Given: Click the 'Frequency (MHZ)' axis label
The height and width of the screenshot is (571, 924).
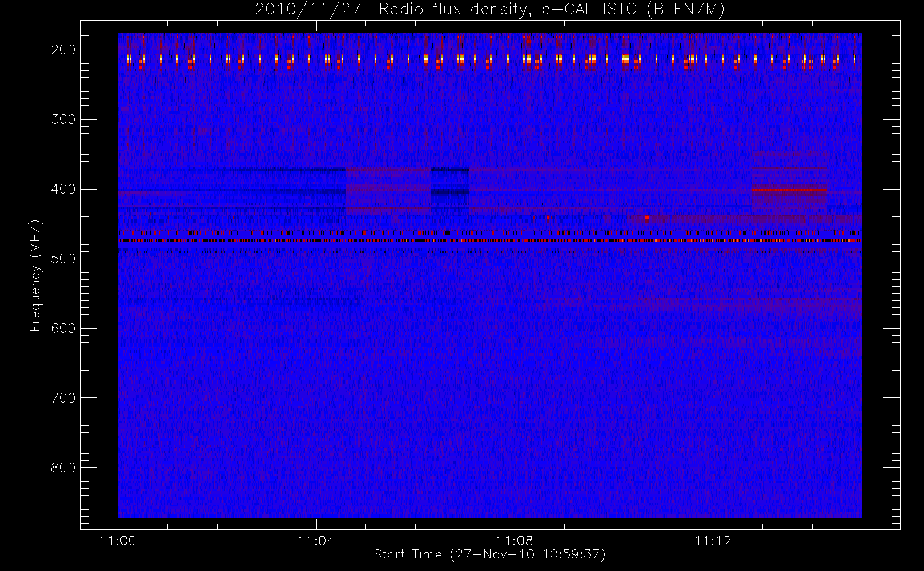Looking at the screenshot, I should pyautogui.click(x=35, y=275).
